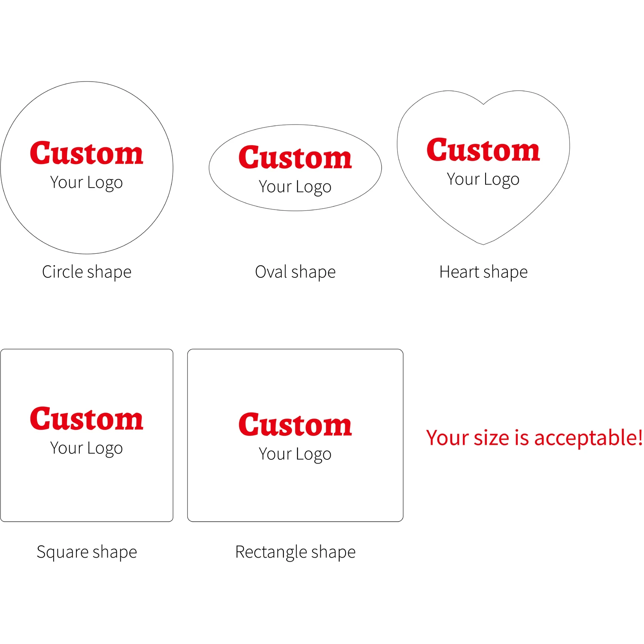This screenshot has width=644, height=644.
Task: Select the Circle shape label
Action: point(87,272)
